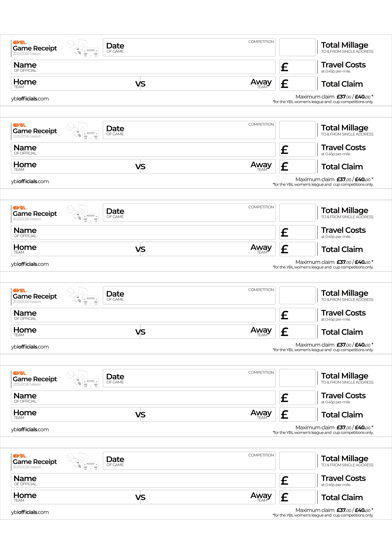Click the YBL logo on the fourth receipt
The image size is (392, 554).
click(x=20, y=291)
